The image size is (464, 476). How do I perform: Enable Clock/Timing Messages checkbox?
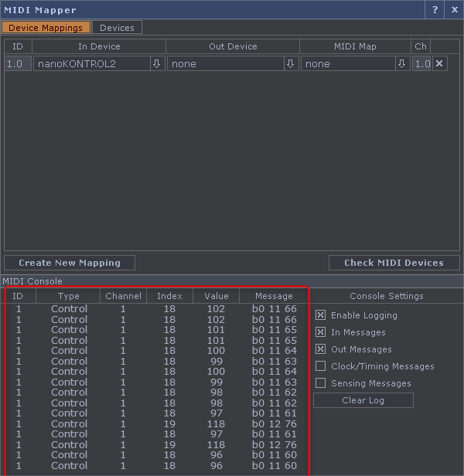tap(321, 366)
